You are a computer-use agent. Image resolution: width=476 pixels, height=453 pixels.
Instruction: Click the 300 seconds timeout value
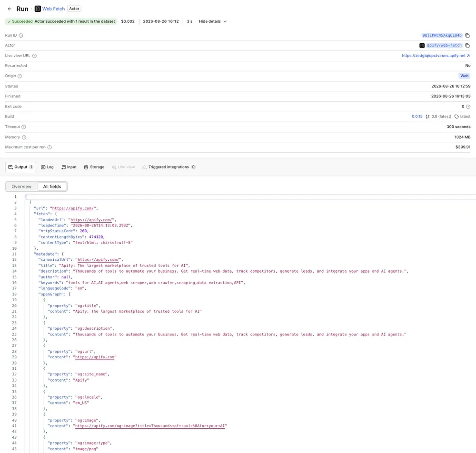click(x=458, y=127)
